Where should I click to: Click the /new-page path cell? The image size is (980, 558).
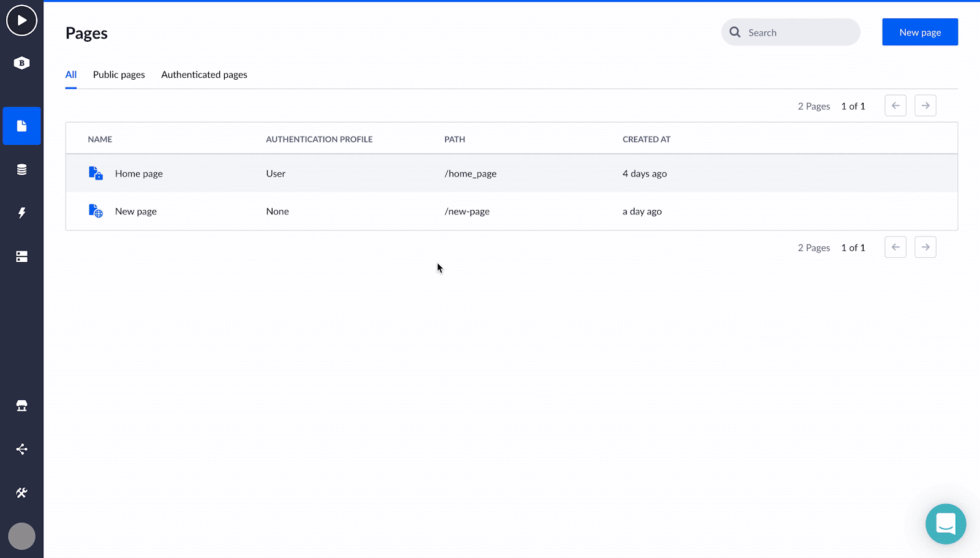(467, 212)
